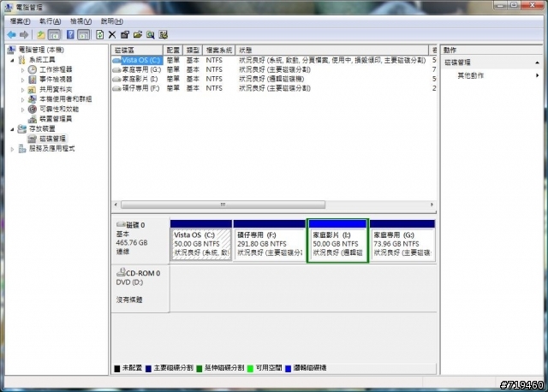This screenshot has height=392, width=548.
Task: Click the scrollbar left arrow in volume list
Action: tap(116, 205)
